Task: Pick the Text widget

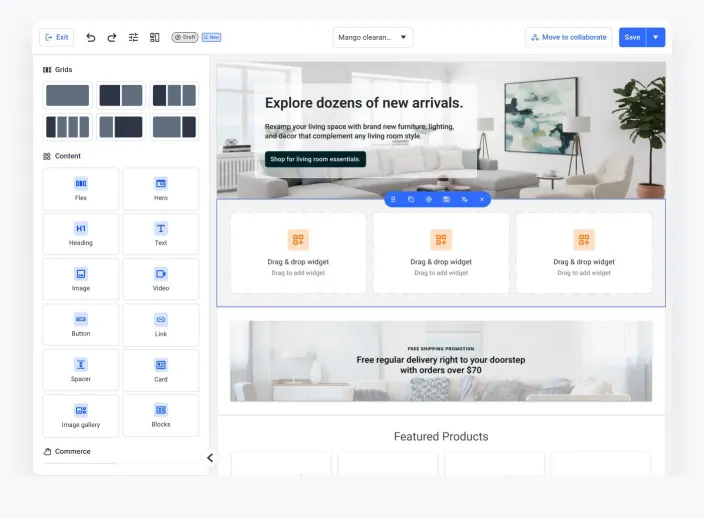Action: point(161,234)
